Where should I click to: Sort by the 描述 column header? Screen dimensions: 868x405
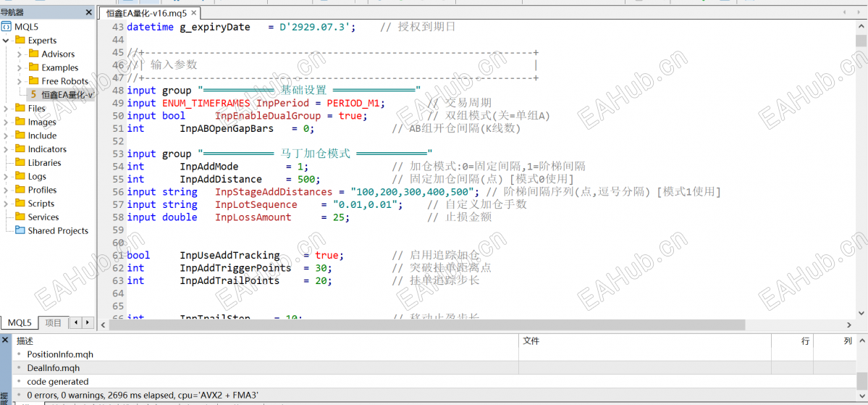pyautogui.click(x=265, y=341)
